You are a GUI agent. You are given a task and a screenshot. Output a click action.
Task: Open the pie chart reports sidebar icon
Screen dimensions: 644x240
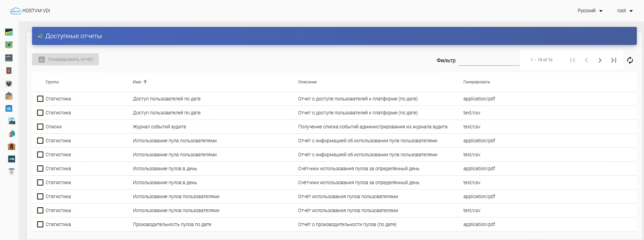click(x=12, y=134)
